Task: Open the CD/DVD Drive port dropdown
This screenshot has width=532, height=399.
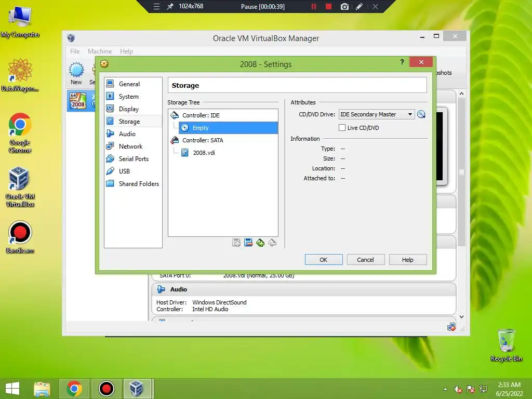Action: 376,114
